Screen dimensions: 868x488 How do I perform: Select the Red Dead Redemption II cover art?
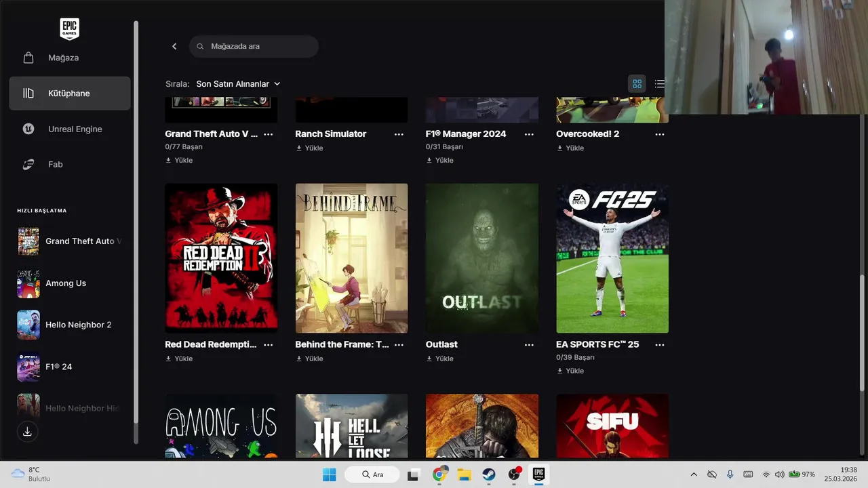221,258
